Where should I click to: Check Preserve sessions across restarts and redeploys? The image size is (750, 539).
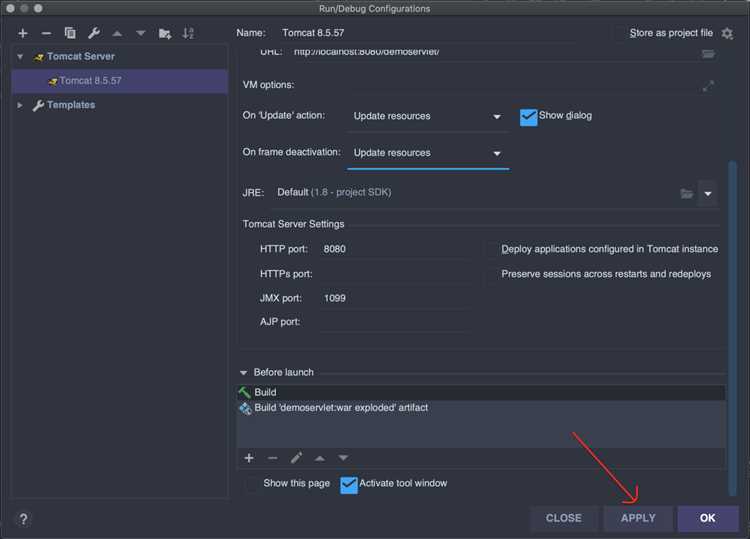click(x=492, y=275)
